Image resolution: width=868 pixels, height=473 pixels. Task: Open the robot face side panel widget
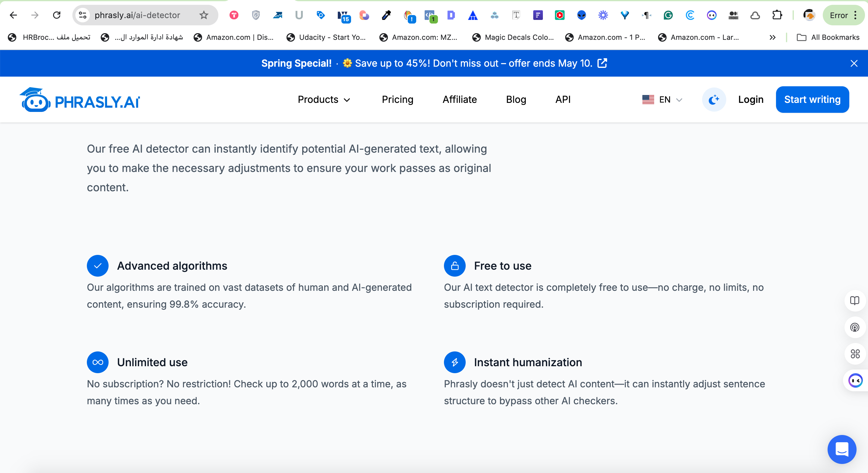tap(856, 381)
